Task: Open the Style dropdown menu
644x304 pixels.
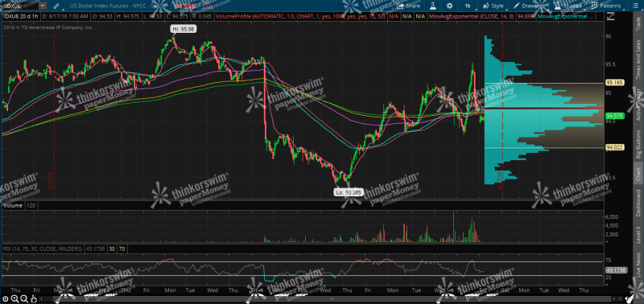Action: click(x=493, y=6)
